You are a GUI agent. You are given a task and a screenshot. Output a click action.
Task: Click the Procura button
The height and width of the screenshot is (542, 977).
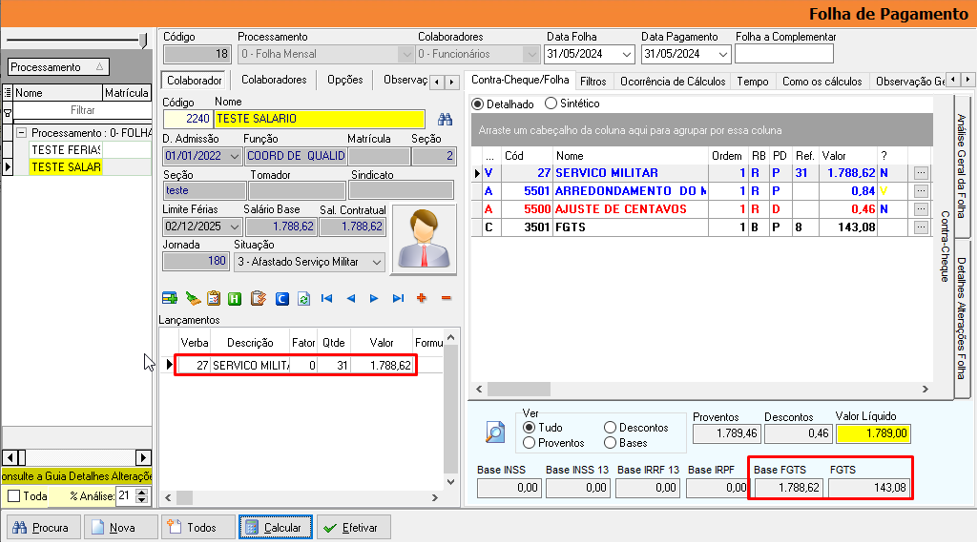pyautogui.click(x=44, y=528)
